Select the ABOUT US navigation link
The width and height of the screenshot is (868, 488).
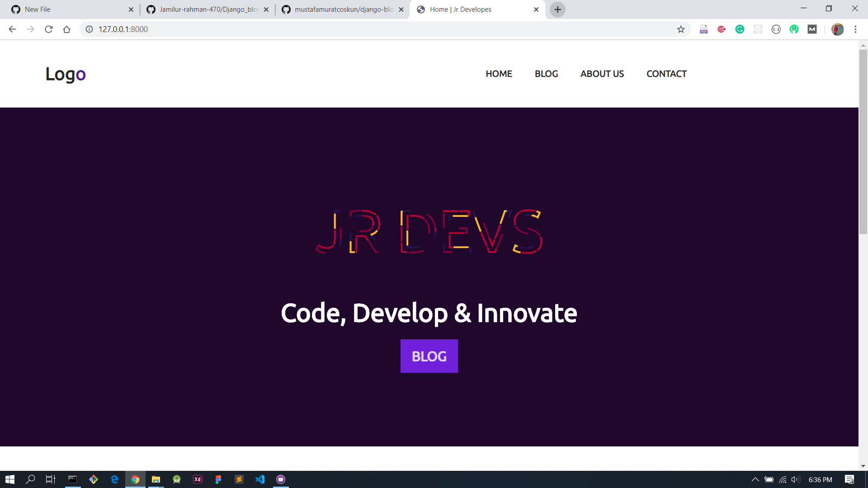coord(602,74)
